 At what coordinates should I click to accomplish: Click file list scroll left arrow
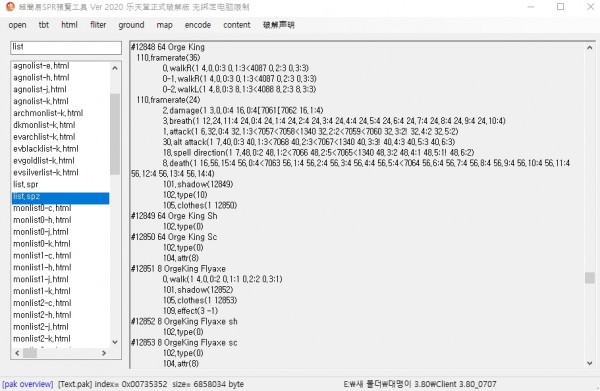click(17, 353)
